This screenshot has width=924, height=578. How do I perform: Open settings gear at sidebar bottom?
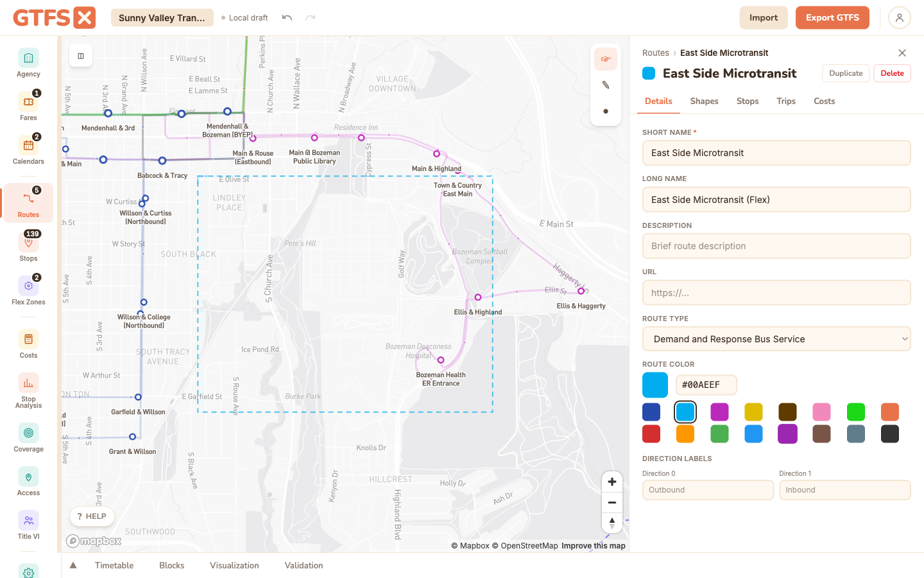tap(28, 572)
